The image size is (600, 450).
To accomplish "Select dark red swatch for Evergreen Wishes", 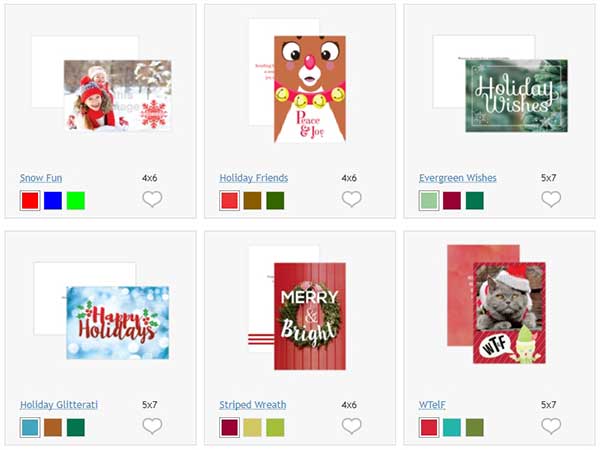I will 452,201.
